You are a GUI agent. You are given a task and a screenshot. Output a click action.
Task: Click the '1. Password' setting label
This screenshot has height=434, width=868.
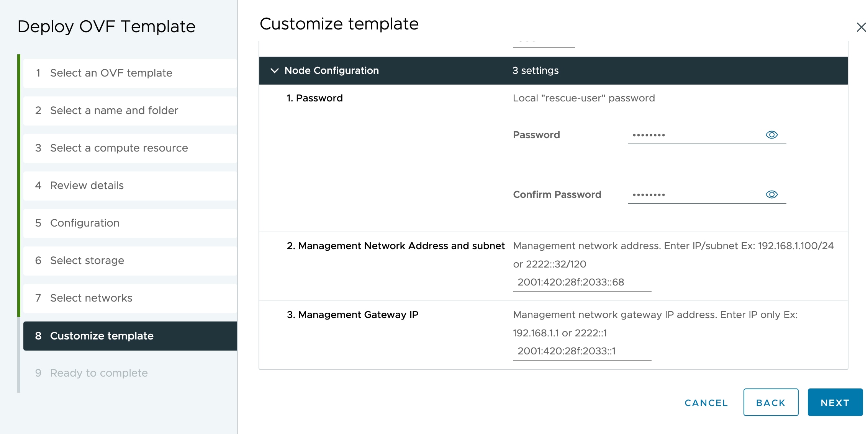(314, 98)
